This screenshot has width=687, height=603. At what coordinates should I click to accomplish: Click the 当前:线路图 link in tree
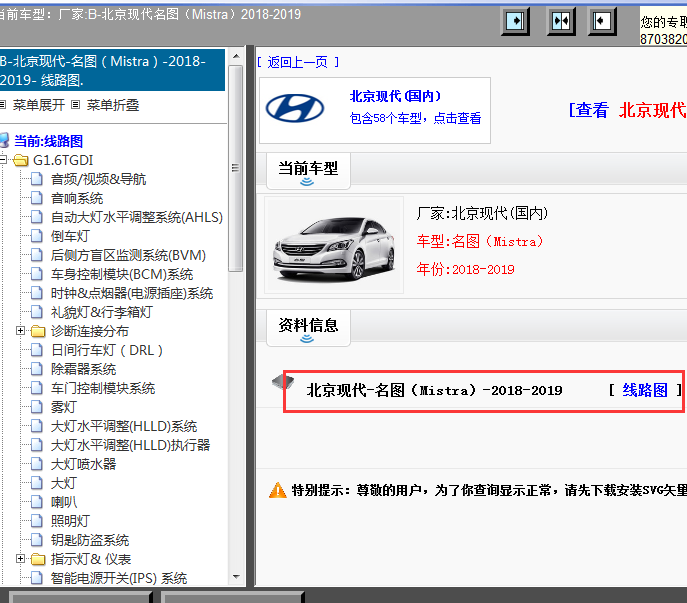click(48, 141)
